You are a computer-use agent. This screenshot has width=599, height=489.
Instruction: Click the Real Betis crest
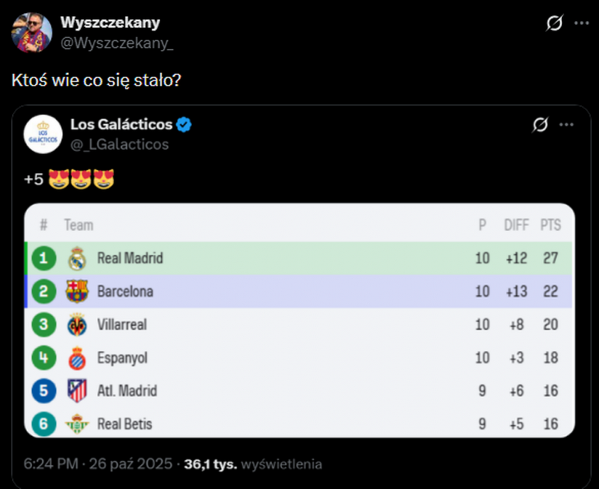point(77,424)
